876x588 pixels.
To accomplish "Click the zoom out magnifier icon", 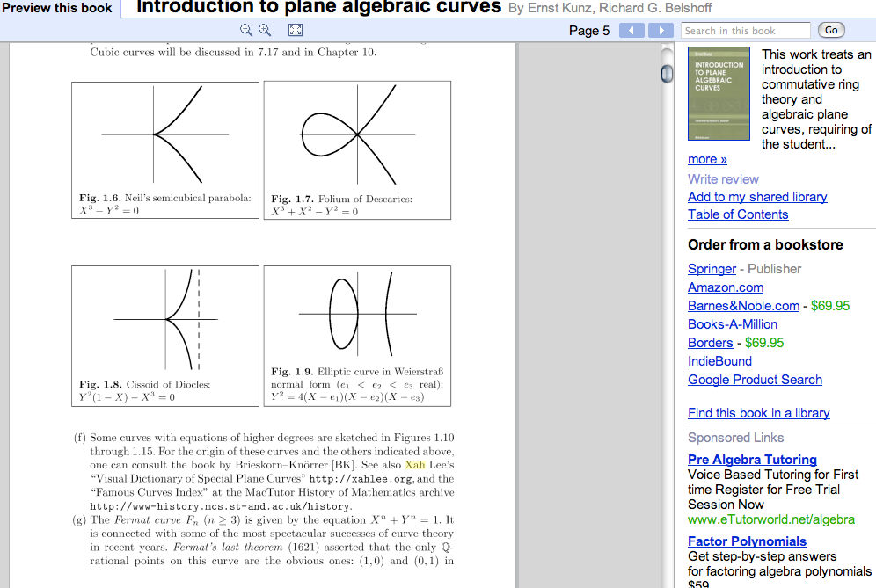I will [x=247, y=31].
